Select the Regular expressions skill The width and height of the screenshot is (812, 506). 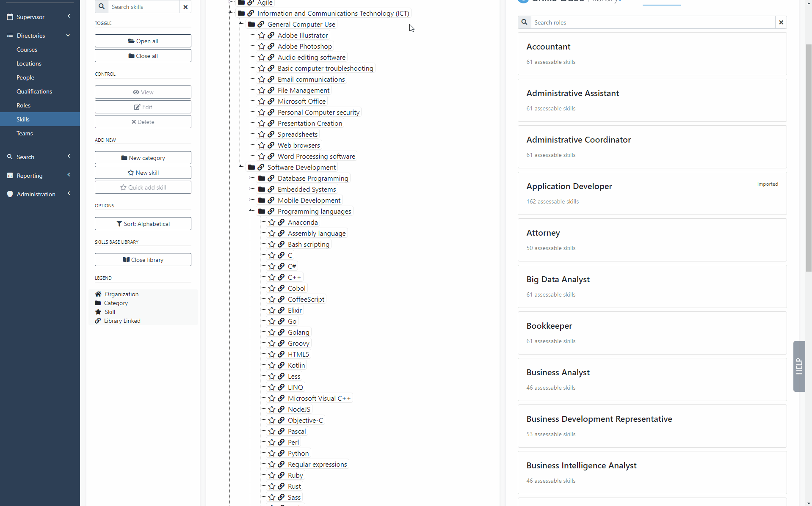[317, 464]
